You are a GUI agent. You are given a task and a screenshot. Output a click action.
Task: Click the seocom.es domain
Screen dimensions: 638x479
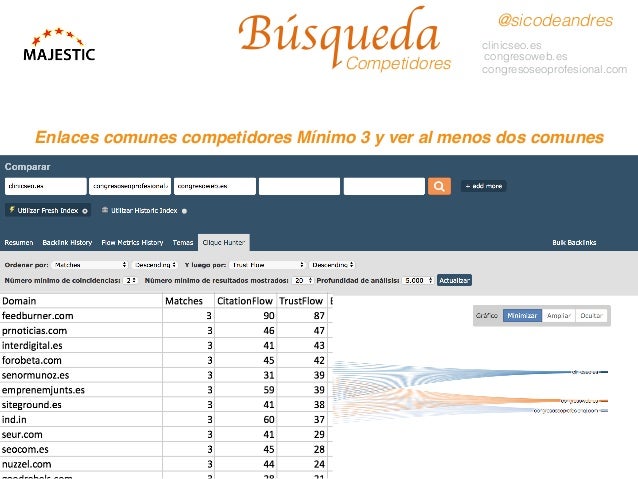coord(25,449)
